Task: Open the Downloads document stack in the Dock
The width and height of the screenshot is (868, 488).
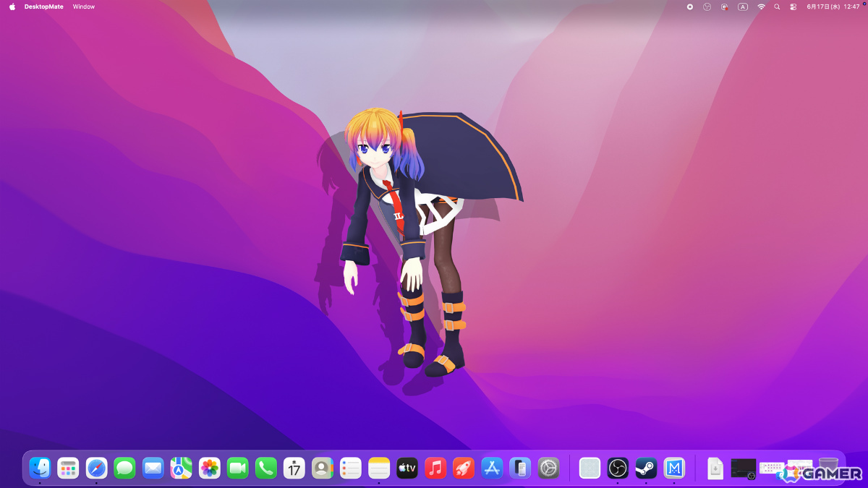Action: pyautogui.click(x=715, y=468)
